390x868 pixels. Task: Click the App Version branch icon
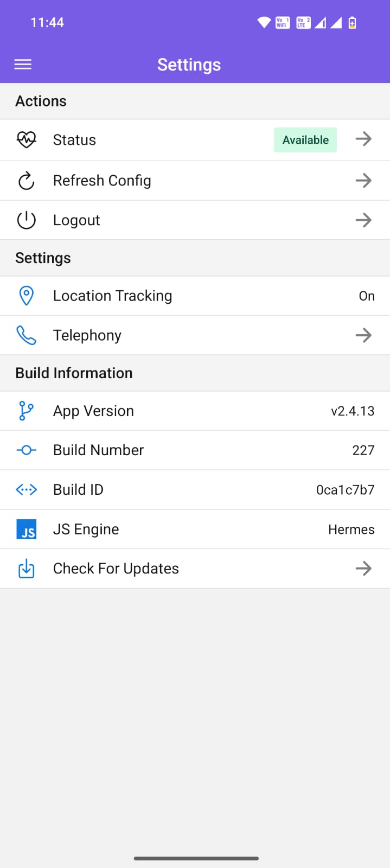click(x=26, y=411)
